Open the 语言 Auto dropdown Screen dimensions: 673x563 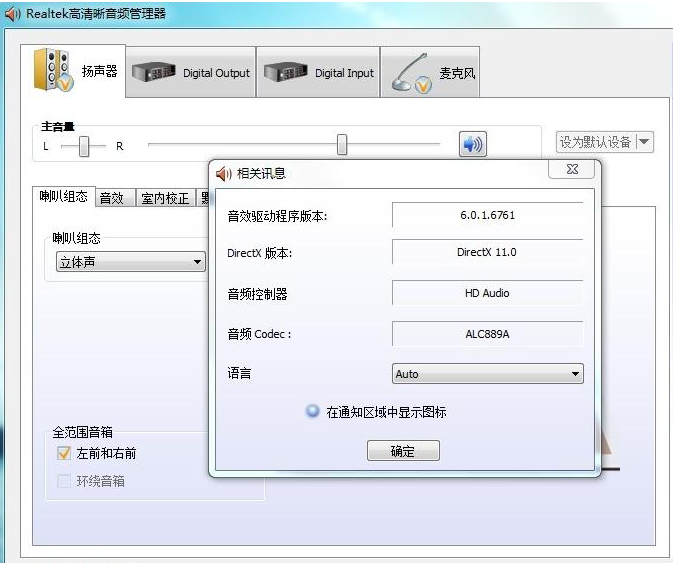[488, 374]
